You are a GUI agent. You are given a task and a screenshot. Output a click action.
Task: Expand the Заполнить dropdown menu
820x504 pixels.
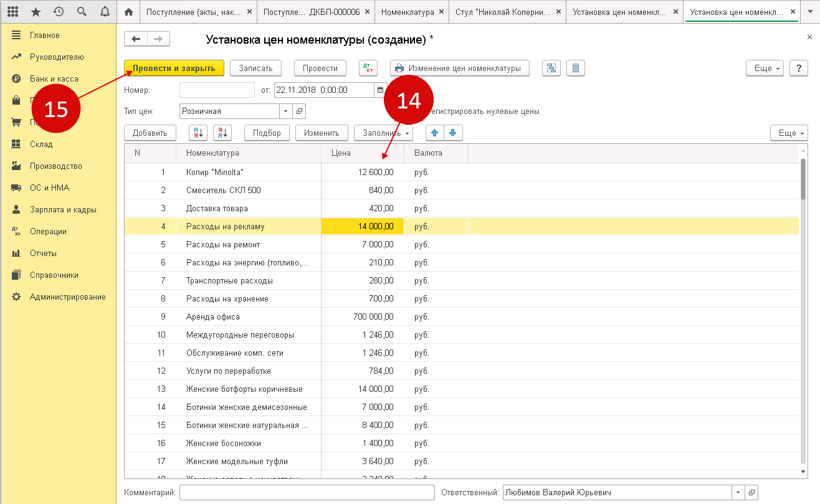(x=383, y=133)
